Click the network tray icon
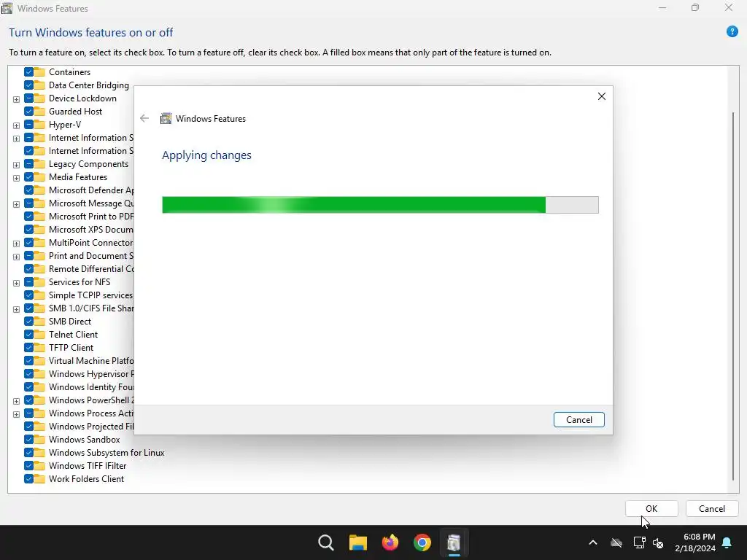This screenshot has height=560, width=747. point(639,542)
